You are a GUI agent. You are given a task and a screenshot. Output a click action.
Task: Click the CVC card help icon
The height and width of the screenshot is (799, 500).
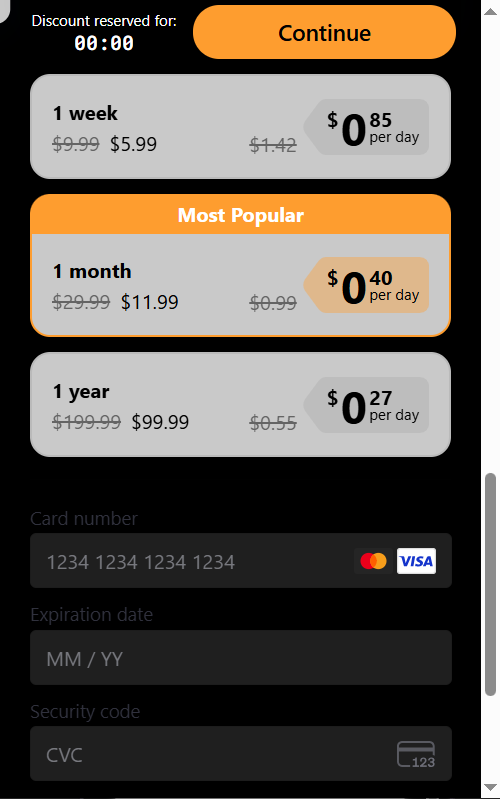click(x=416, y=754)
